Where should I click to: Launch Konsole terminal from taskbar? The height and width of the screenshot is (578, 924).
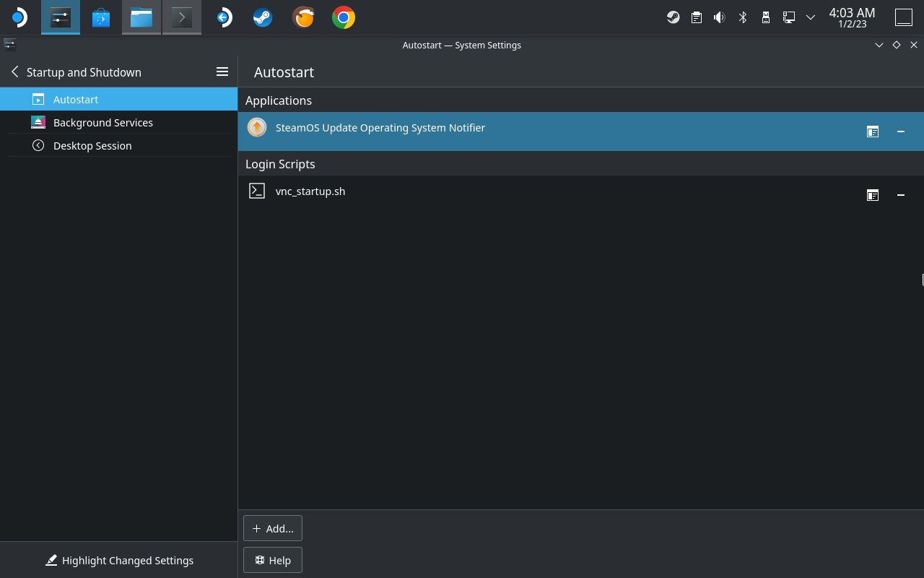click(x=182, y=17)
